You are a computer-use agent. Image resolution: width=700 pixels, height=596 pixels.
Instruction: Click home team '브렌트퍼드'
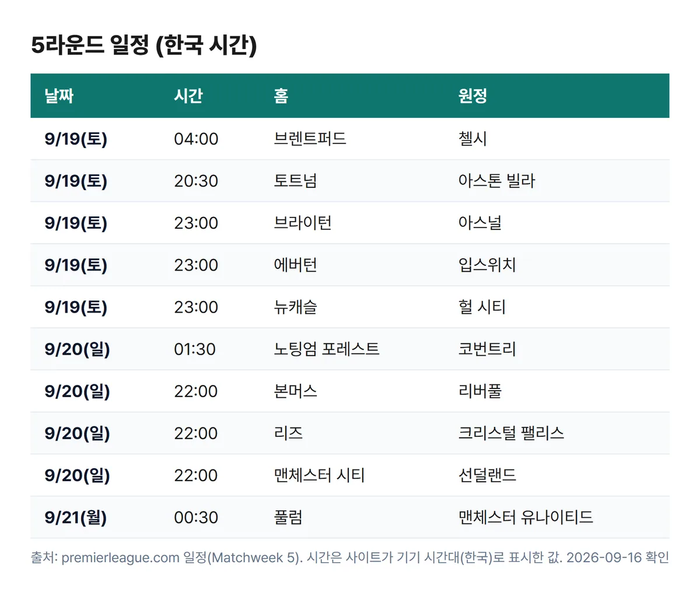tap(310, 139)
